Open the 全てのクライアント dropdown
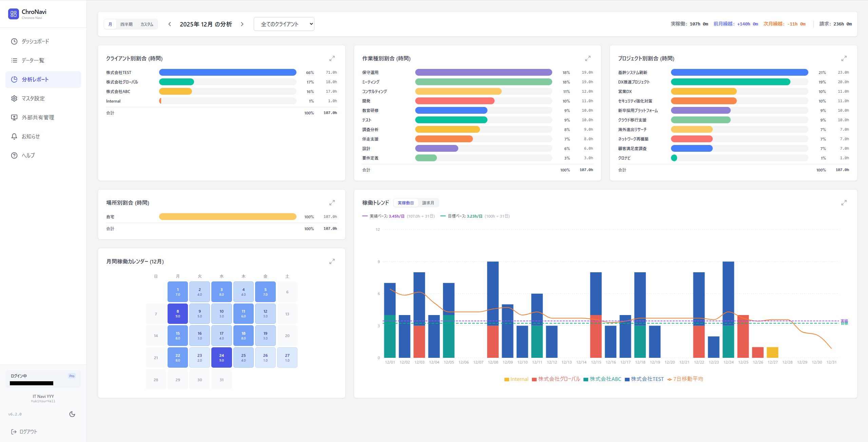 (284, 24)
